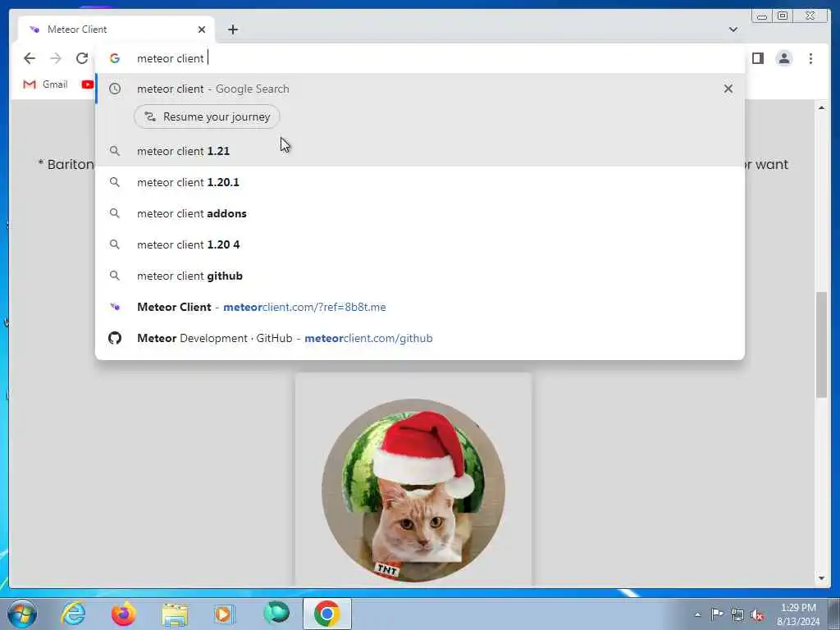This screenshot has height=630, width=840.
Task: Click the Resume your journey chip
Action: click(207, 116)
